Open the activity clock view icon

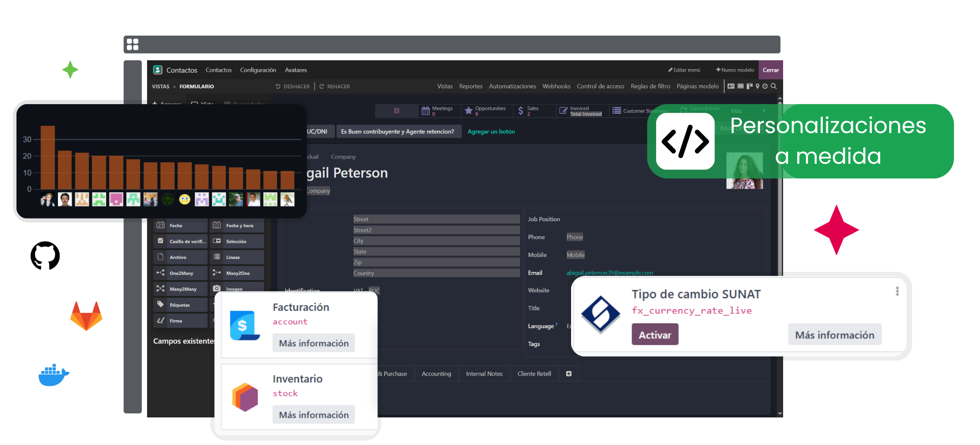(x=765, y=86)
